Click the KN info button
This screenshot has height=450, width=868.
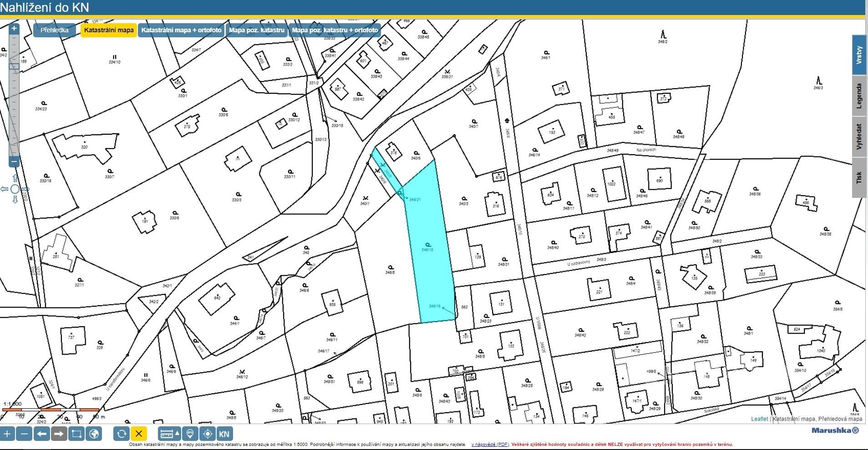coord(224,434)
